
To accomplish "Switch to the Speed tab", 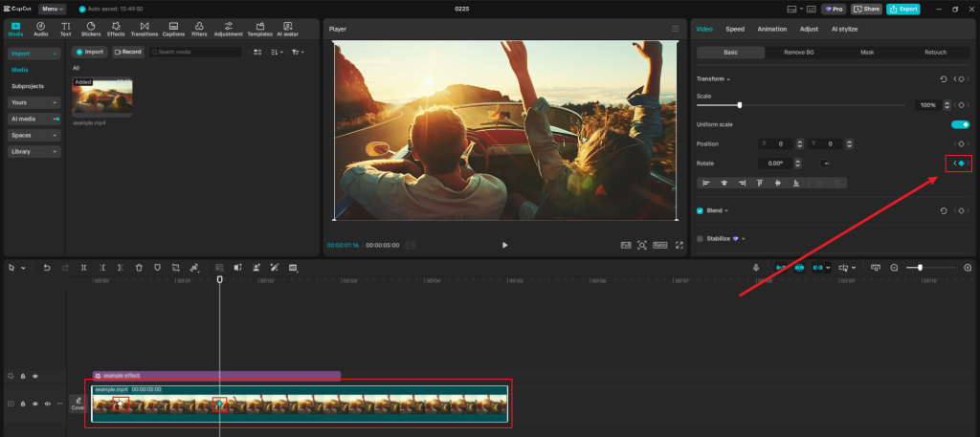I will point(735,29).
